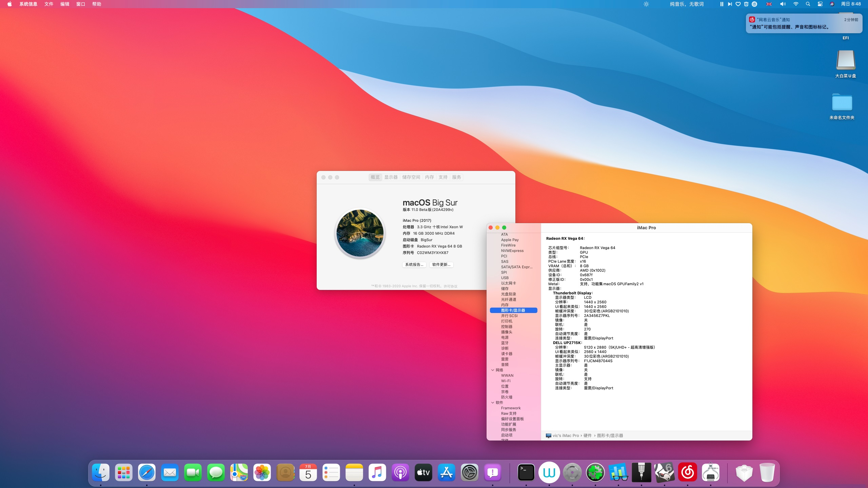The width and height of the screenshot is (868, 488).
Task: Skip to next track in menu bar
Action: click(730, 4)
